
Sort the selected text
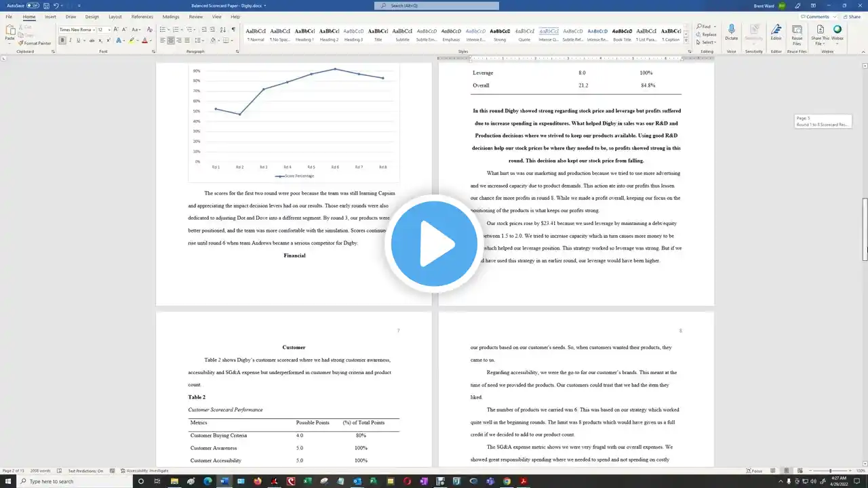pyautogui.click(x=223, y=30)
